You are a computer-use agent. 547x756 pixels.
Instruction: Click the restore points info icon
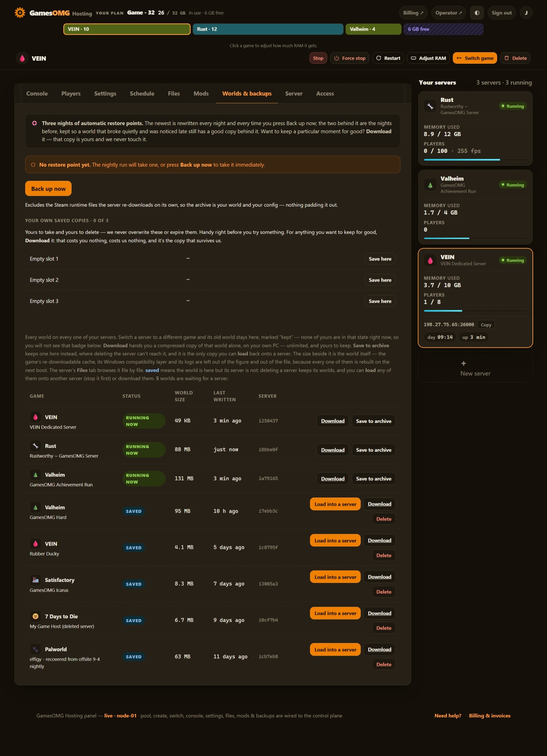tap(34, 123)
